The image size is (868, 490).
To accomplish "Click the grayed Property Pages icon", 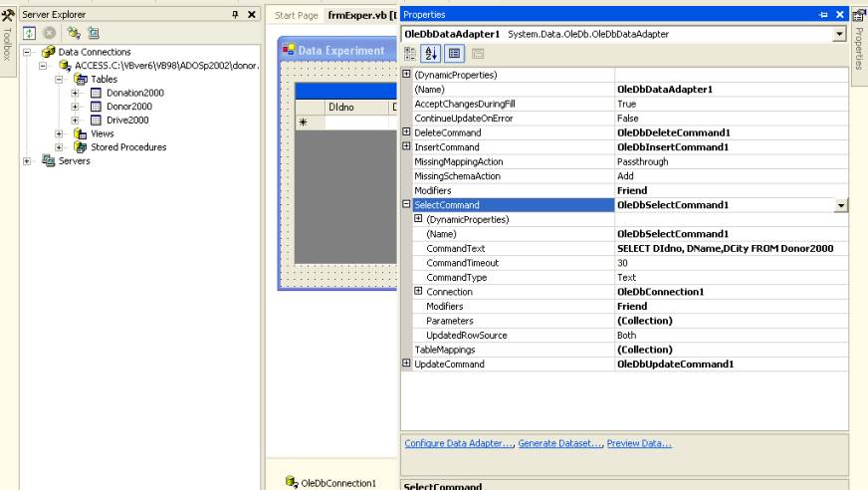I will click(x=478, y=54).
